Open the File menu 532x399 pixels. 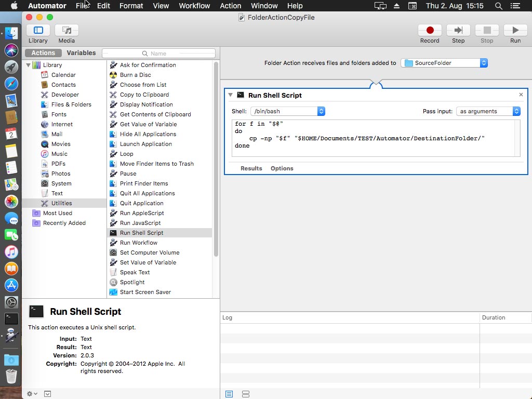tap(82, 6)
